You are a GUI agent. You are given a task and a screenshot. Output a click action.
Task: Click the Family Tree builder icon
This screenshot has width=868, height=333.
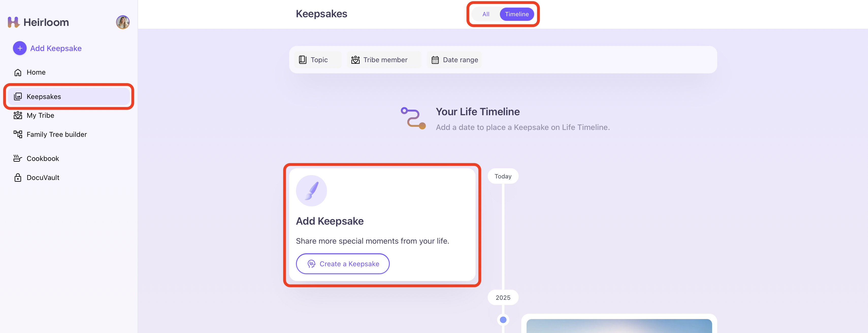click(18, 134)
